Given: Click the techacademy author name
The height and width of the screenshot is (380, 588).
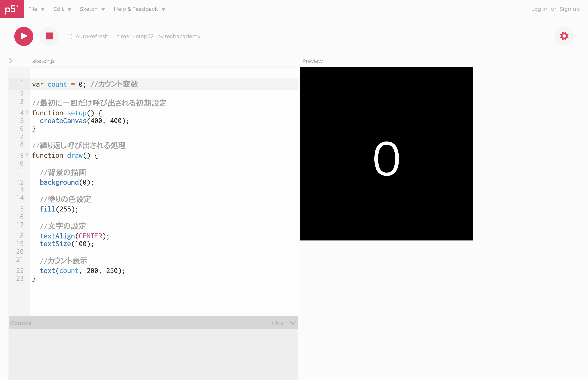Looking at the screenshot, I should (x=183, y=37).
